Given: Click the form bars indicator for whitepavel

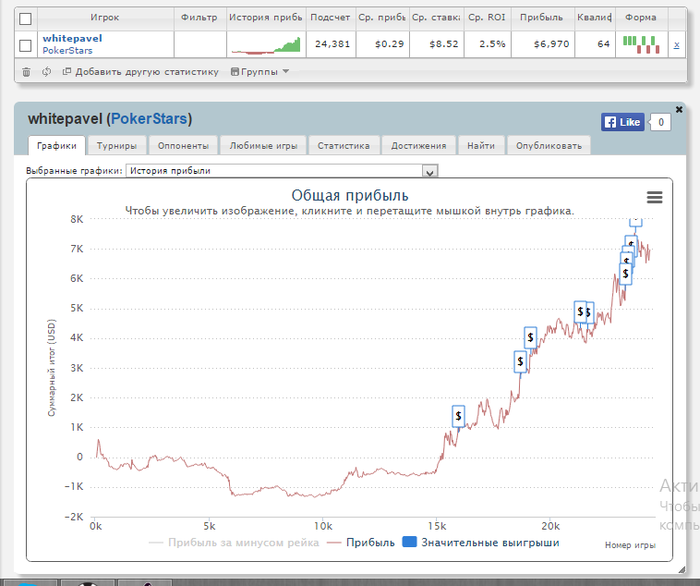Looking at the screenshot, I should [x=641, y=45].
